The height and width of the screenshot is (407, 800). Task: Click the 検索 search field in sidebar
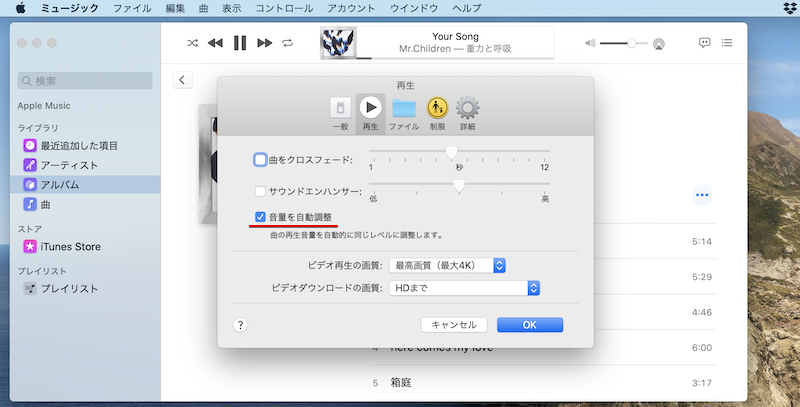pos(85,80)
